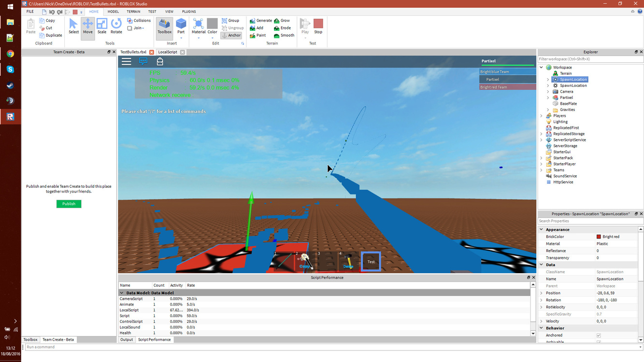Click the Run a command input bar
644x362 pixels.
333,347
